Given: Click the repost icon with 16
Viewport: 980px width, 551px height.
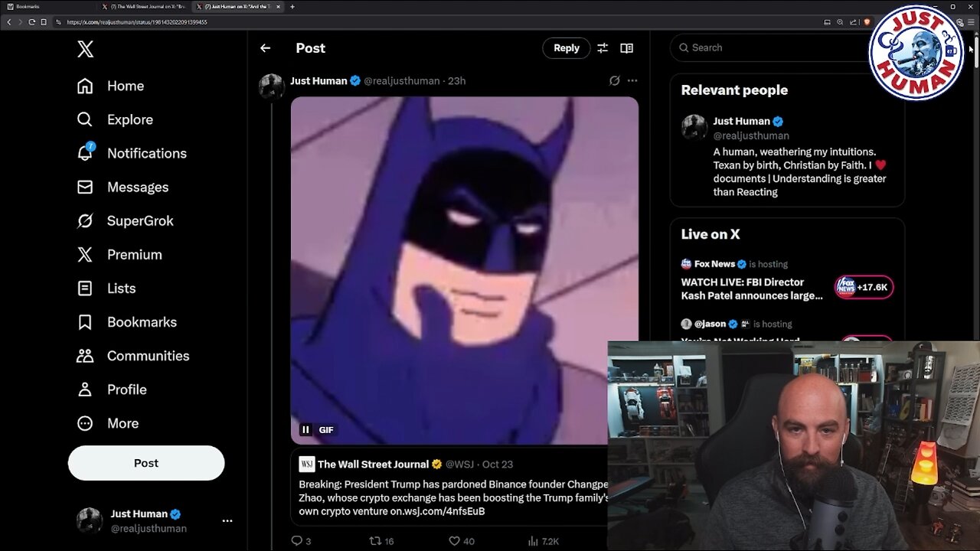Looking at the screenshot, I should pyautogui.click(x=375, y=541).
